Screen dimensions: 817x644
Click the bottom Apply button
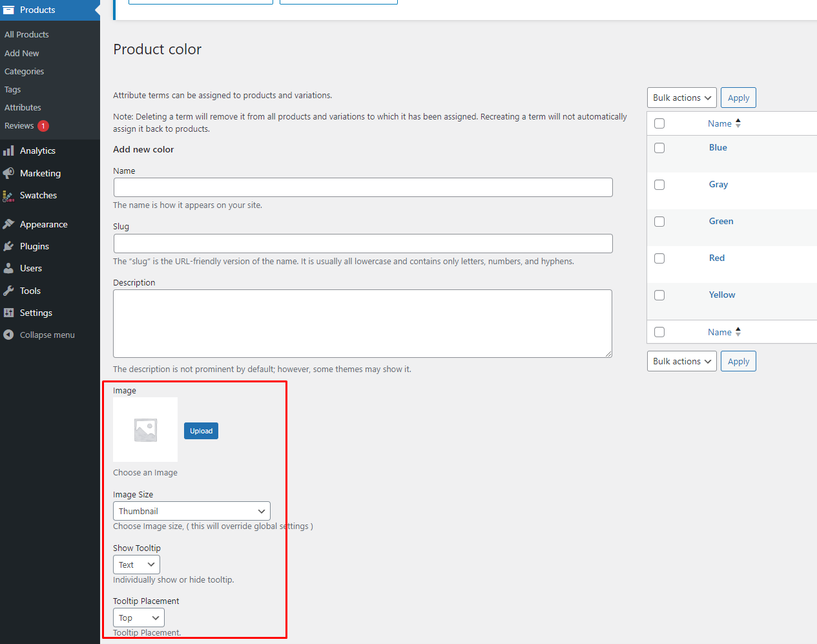(738, 361)
